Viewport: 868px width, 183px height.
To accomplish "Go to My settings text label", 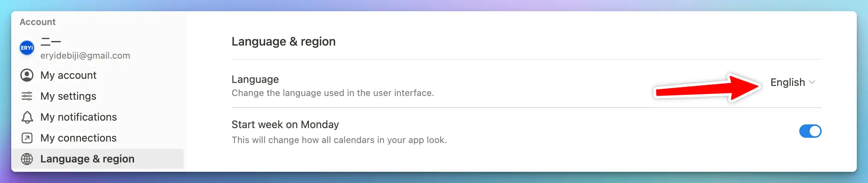I will coord(68,96).
